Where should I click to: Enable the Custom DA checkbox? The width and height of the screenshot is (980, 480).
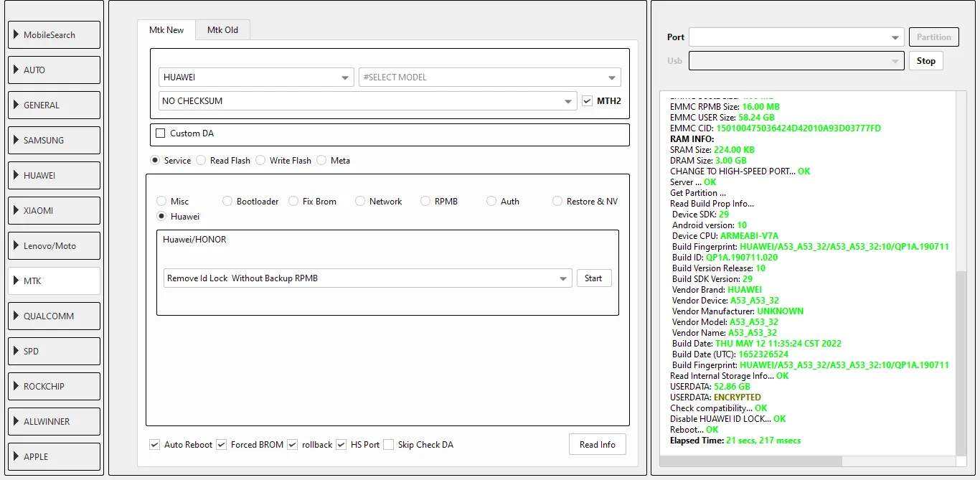click(x=161, y=133)
